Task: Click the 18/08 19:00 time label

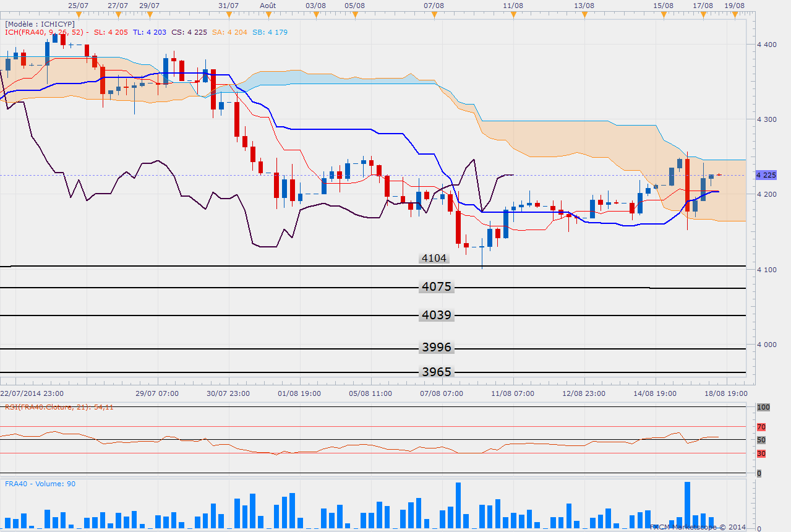Action: point(726,393)
